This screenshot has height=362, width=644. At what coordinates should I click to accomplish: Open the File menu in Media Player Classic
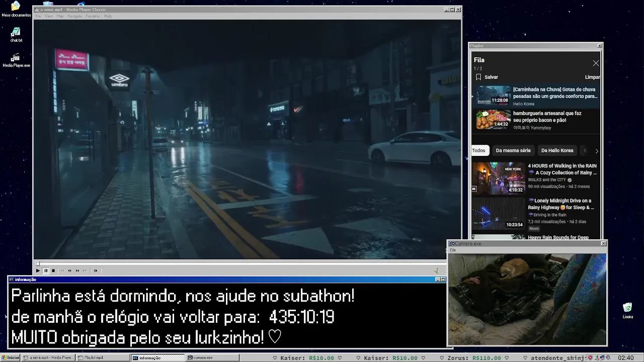point(38,16)
